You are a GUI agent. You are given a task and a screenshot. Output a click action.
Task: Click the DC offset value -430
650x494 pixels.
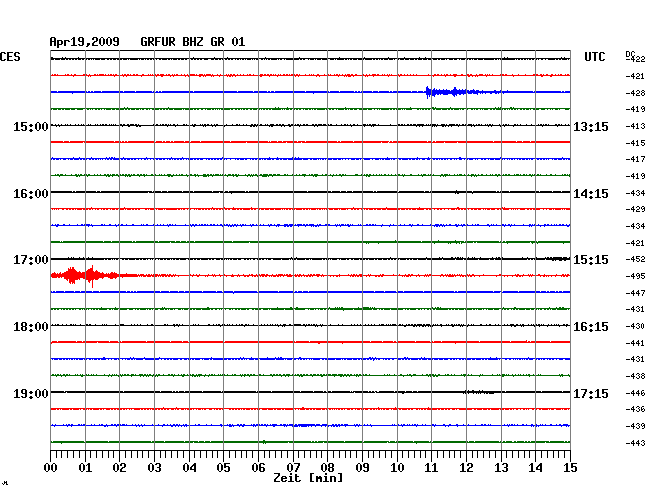click(x=635, y=326)
